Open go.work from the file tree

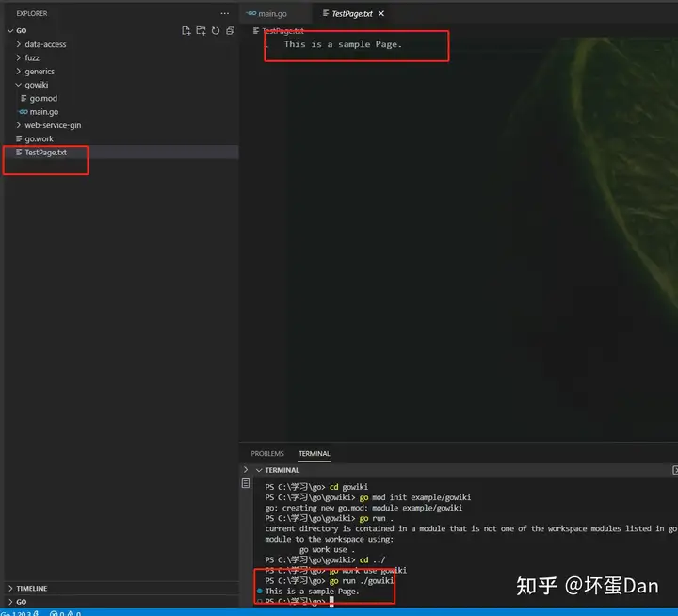[39, 138]
